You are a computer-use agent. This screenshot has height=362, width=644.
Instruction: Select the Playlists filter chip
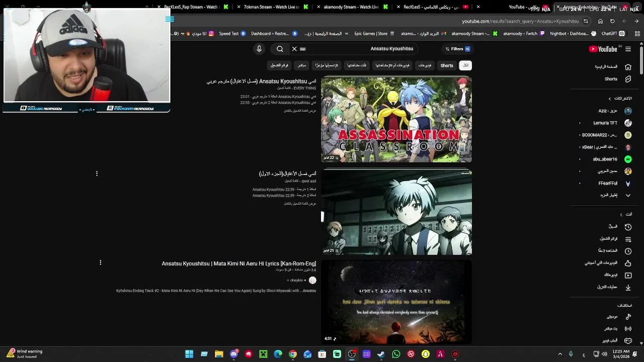click(x=280, y=65)
